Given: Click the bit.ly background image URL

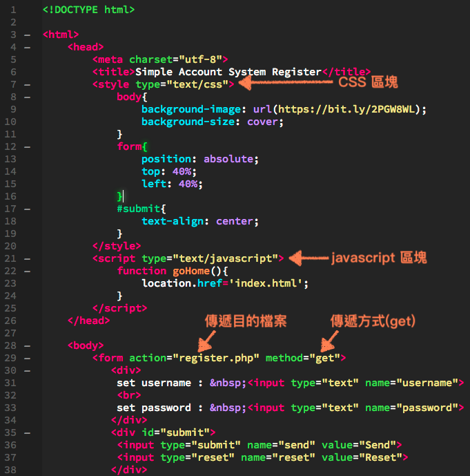Looking at the screenshot, I should click(346, 109).
